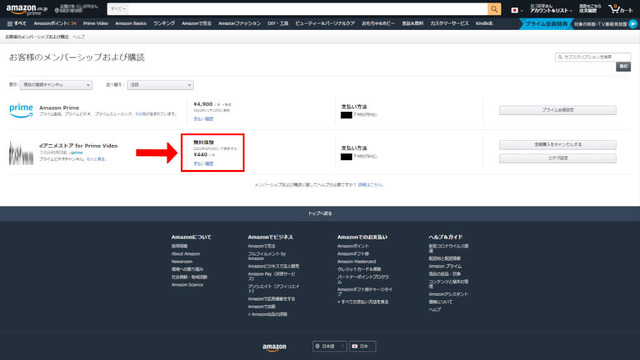Click the Amazon Prime title text

tap(59, 108)
